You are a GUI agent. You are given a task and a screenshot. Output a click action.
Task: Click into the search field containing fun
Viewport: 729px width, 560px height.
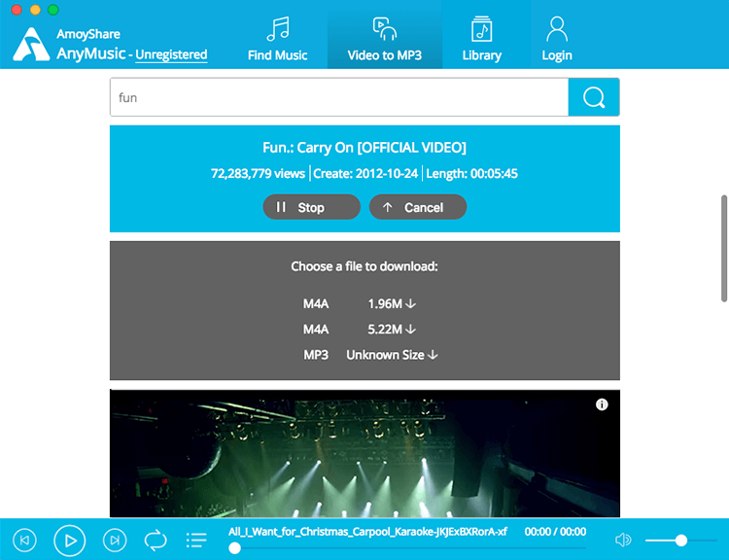(x=339, y=97)
